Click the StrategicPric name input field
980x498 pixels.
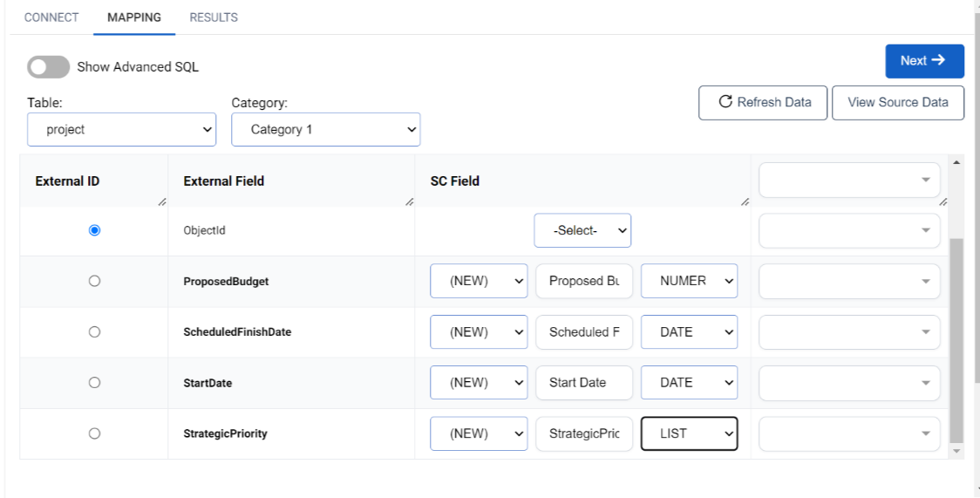[584, 433]
